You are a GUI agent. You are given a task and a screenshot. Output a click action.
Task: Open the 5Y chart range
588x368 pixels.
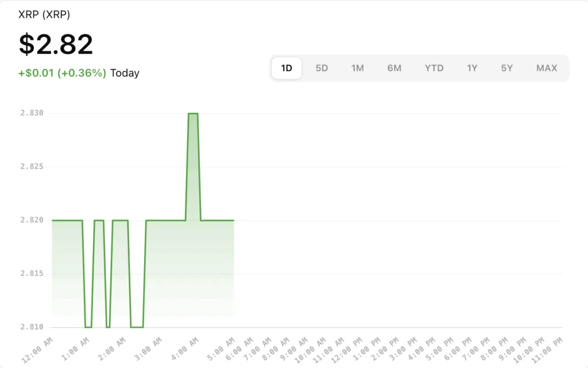coord(506,68)
